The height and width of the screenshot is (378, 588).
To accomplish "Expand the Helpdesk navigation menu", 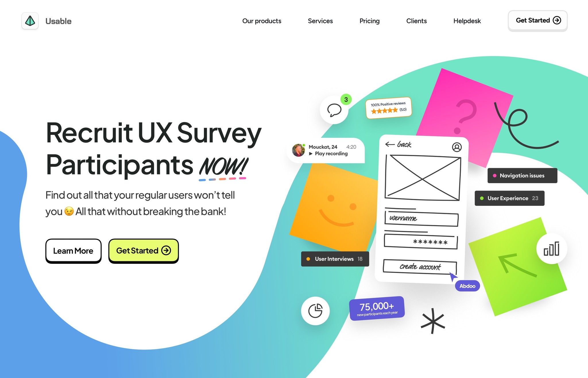I will pos(467,20).
